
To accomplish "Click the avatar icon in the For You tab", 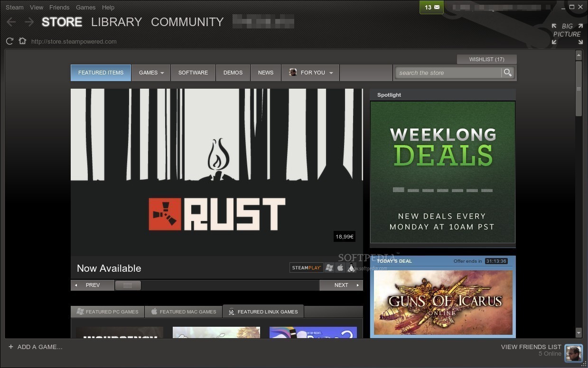I will [x=293, y=72].
